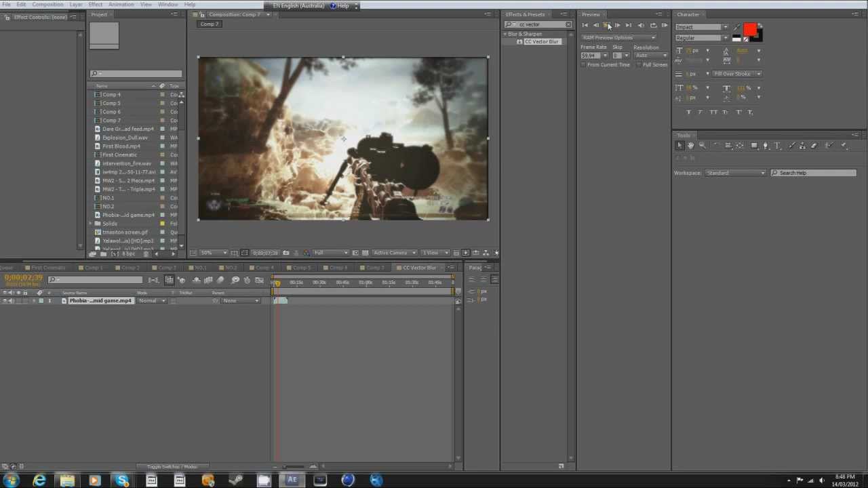868x488 pixels.
Task: Select the Horizontal Type tool
Action: pyautogui.click(x=778, y=146)
